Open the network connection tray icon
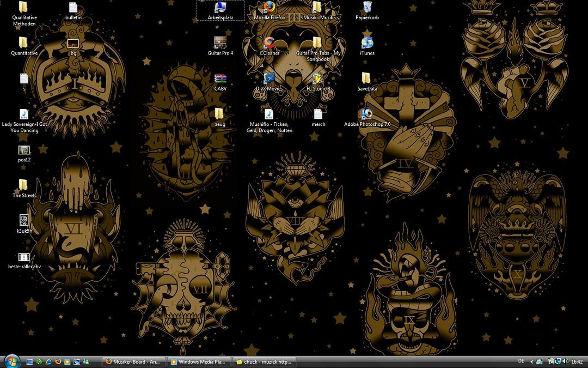Viewport: 588px width, 368px height. pos(558,362)
